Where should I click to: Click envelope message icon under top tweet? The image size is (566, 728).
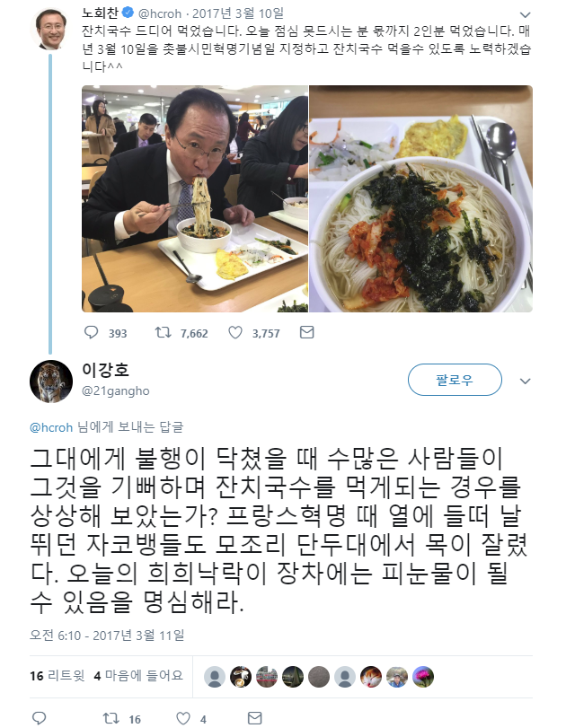pos(306,332)
